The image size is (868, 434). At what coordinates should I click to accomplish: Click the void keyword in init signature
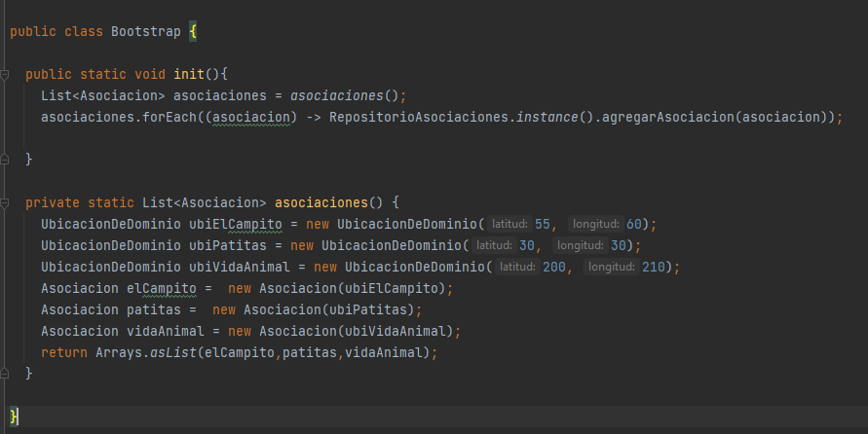pos(150,74)
